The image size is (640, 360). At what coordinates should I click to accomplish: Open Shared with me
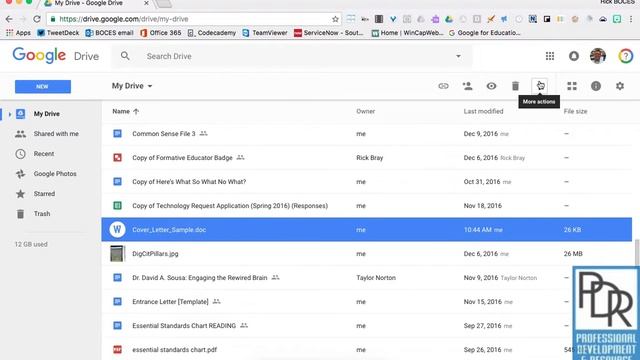tap(56, 134)
